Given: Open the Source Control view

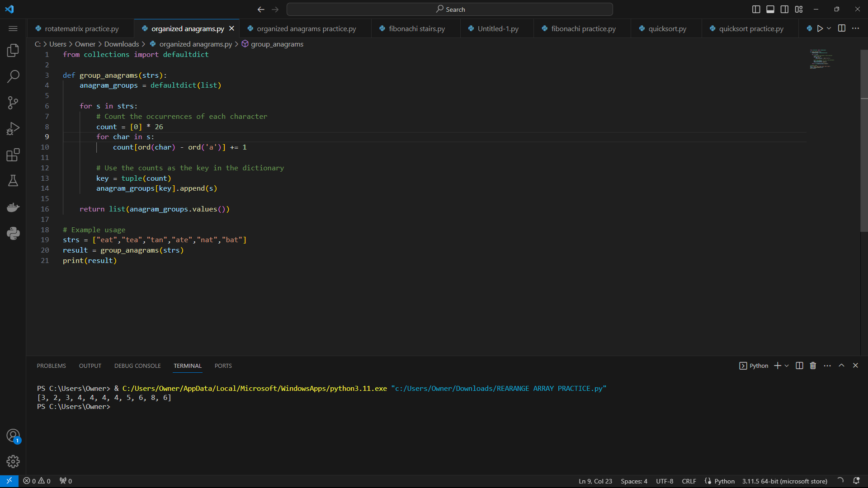Looking at the screenshot, I should click(13, 103).
